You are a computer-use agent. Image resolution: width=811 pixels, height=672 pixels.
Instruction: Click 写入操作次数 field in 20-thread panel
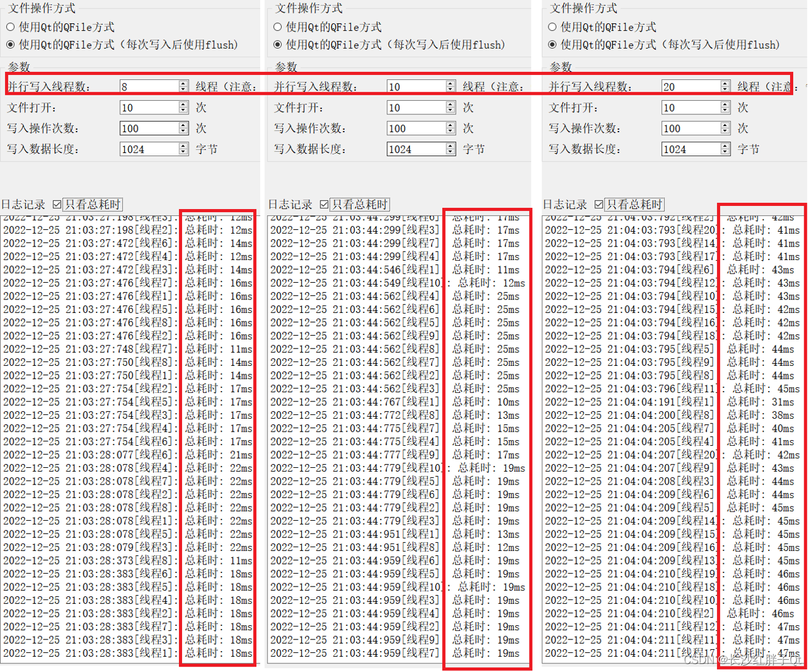(691, 128)
